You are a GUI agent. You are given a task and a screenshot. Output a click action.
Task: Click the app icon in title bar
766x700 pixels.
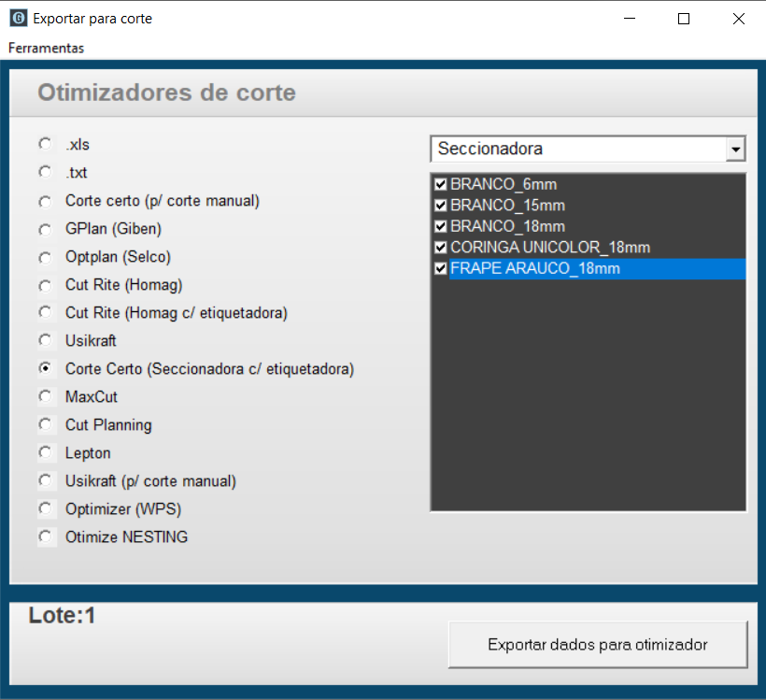coord(18,19)
